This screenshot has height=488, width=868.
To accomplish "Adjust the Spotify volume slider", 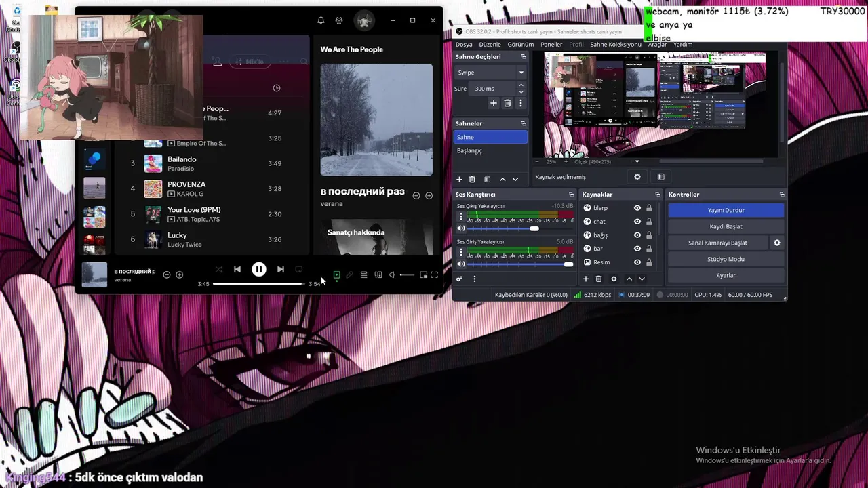I will (407, 274).
